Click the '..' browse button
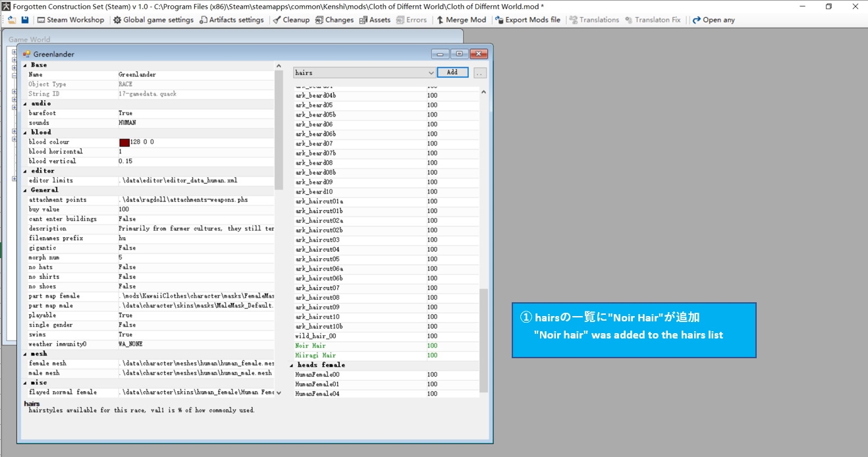Image resolution: width=868 pixels, height=457 pixels. tap(480, 72)
